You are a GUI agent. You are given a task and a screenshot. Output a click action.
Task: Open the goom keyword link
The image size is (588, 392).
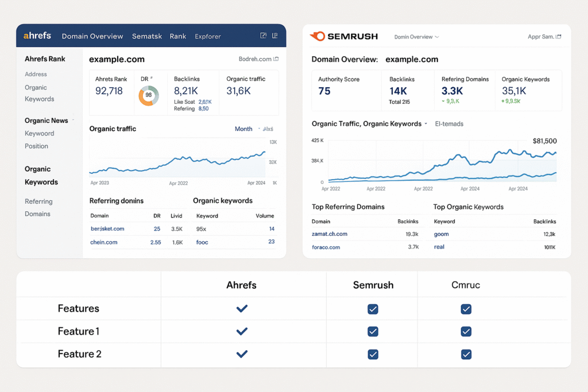(x=442, y=234)
